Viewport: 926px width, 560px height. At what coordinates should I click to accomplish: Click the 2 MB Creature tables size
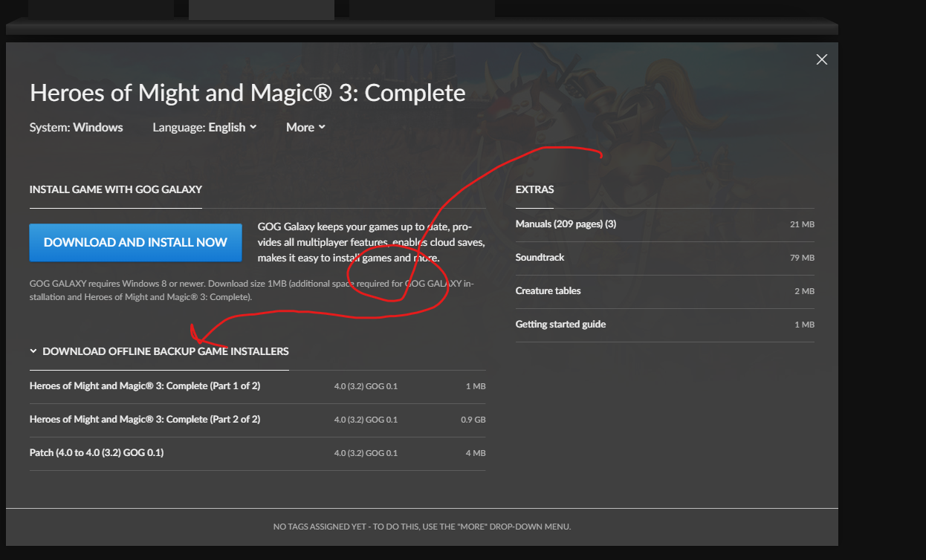pos(804,291)
